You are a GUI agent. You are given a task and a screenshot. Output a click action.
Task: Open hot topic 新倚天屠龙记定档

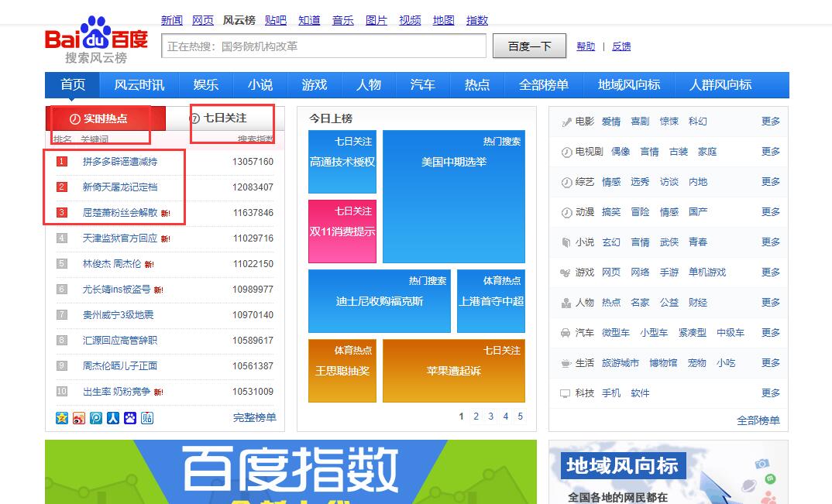tap(120, 187)
